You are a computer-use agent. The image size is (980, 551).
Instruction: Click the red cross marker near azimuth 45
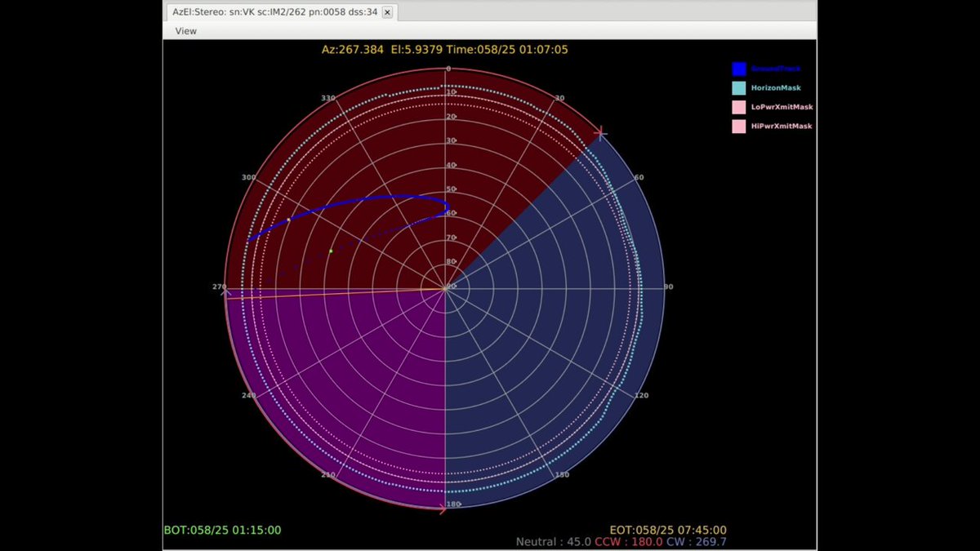[x=601, y=131]
